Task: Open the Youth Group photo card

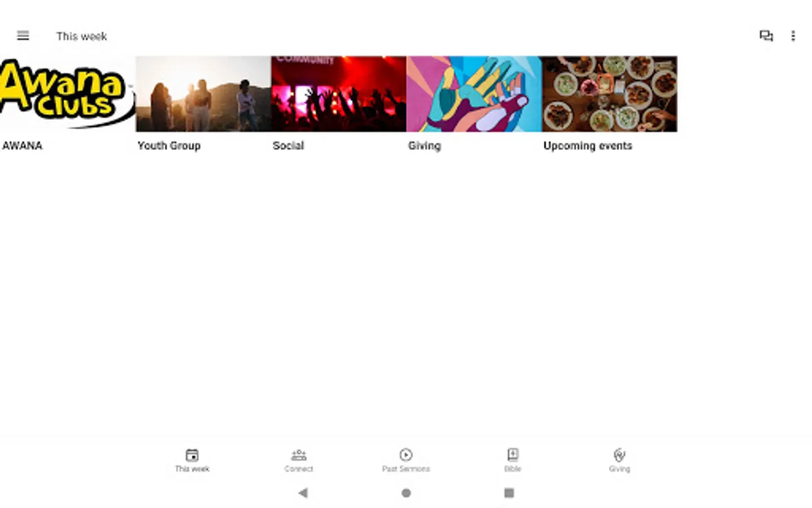Action: (x=203, y=94)
